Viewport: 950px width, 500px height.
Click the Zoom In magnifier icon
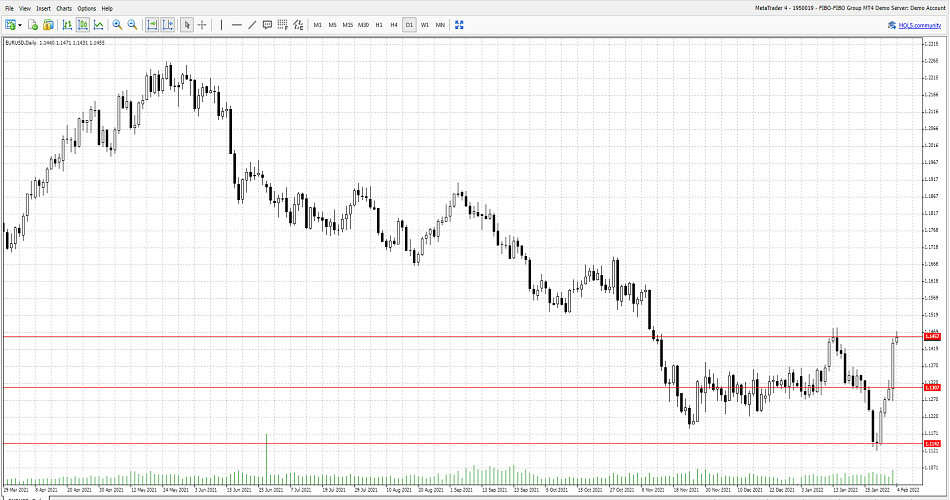click(x=117, y=24)
